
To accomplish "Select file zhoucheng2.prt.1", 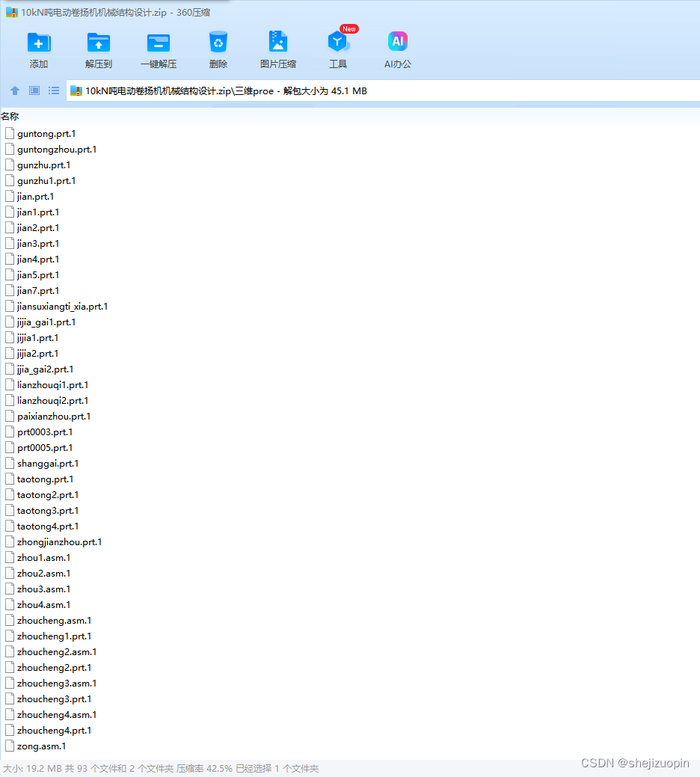I will [x=49, y=668].
